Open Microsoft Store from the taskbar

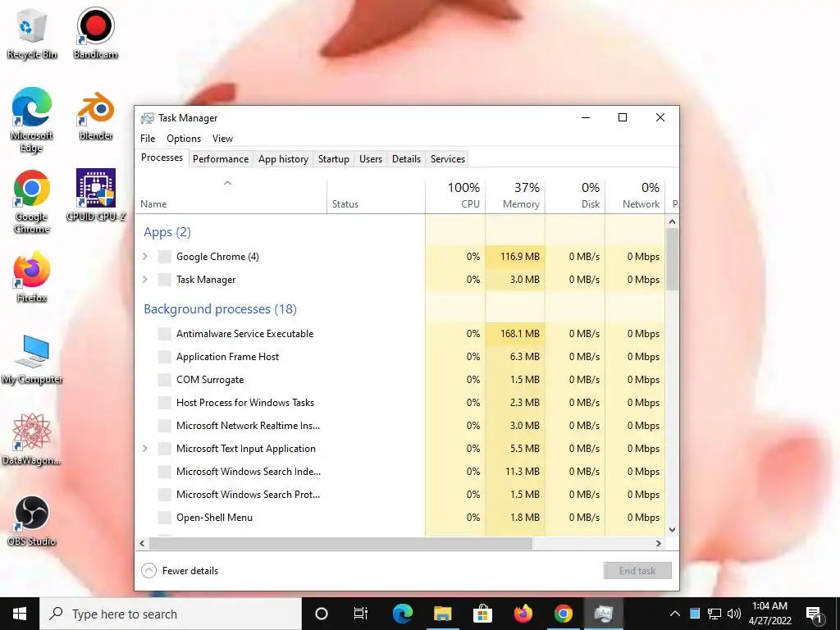point(482,614)
